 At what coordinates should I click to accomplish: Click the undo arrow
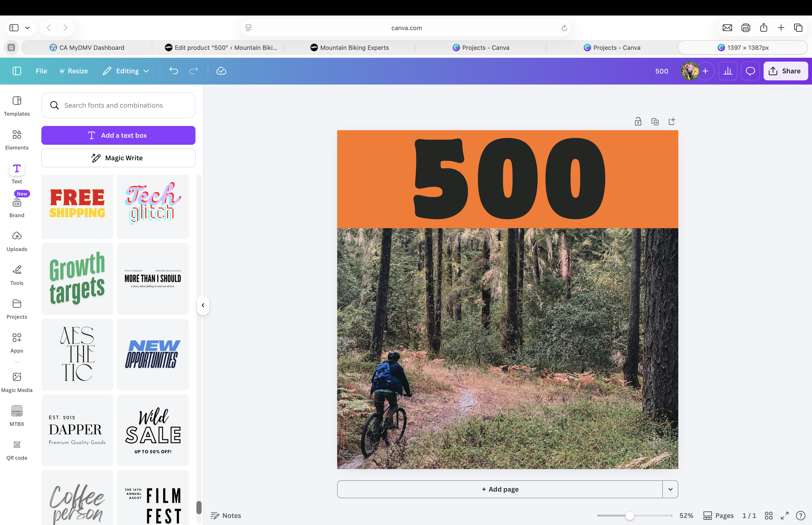[x=174, y=71]
